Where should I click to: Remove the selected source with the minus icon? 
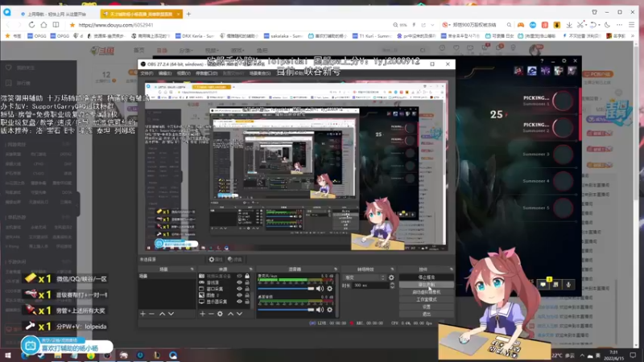coord(211,314)
